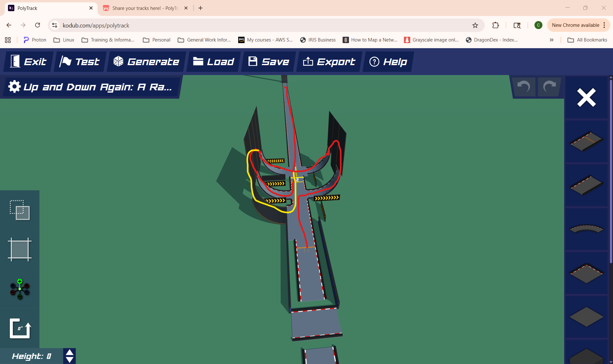Undo the last edit
This screenshot has width=613, height=364.
click(x=524, y=87)
